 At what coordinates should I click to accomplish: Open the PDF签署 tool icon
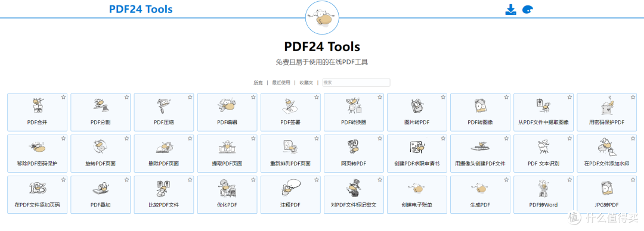tap(290, 106)
